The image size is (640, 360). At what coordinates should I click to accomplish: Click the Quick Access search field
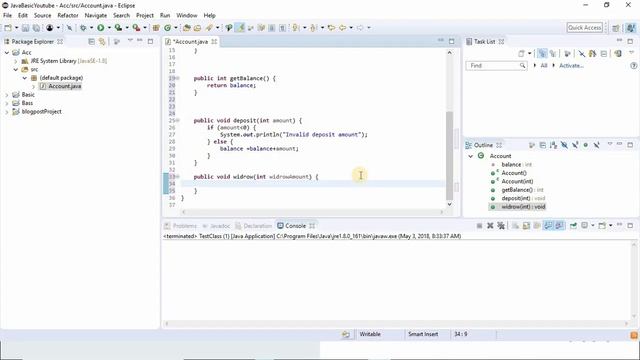click(585, 28)
